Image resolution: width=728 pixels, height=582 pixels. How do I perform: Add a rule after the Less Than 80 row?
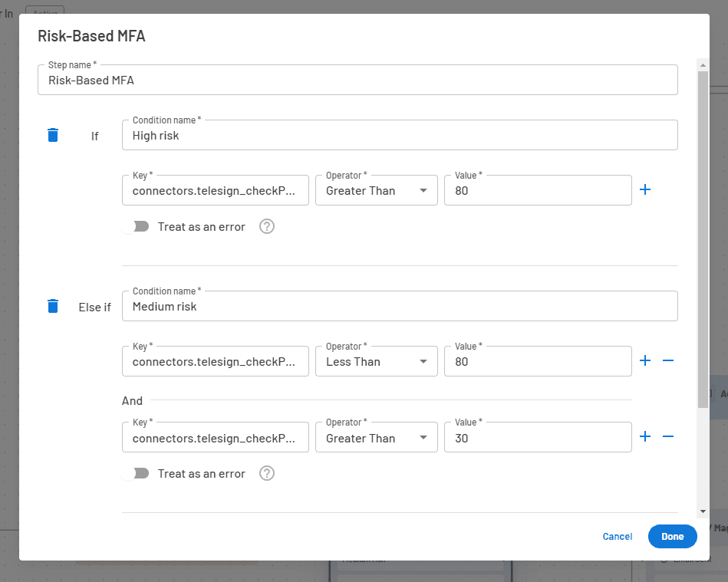645,360
